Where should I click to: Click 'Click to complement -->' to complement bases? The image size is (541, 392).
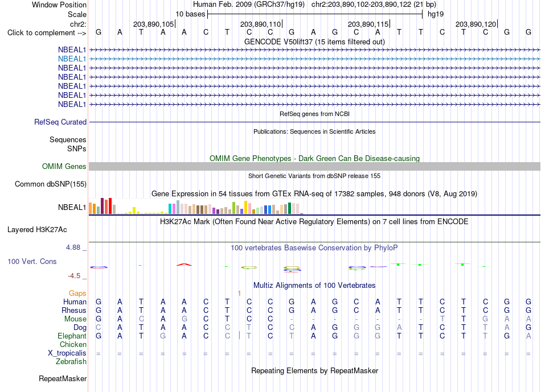point(47,33)
